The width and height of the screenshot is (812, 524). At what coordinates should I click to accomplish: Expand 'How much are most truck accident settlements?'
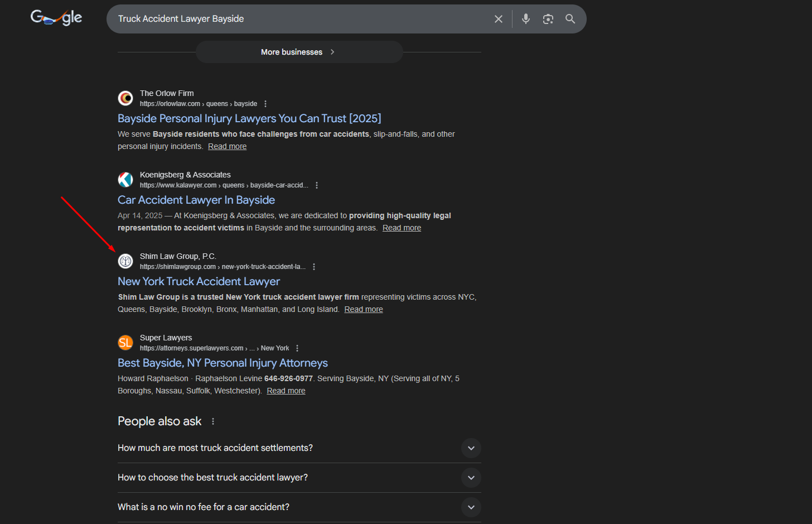tap(471, 448)
